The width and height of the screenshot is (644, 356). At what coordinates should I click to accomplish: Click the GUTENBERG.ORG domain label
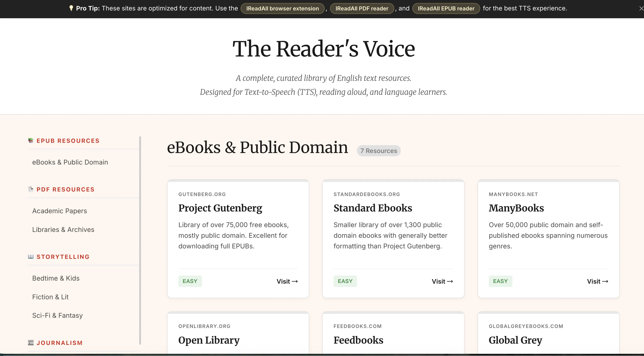(x=202, y=194)
